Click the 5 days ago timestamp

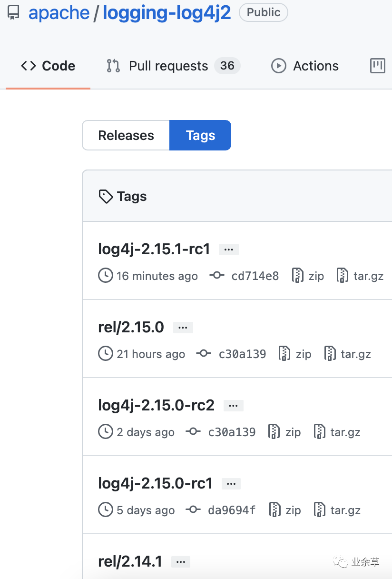(146, 510)
